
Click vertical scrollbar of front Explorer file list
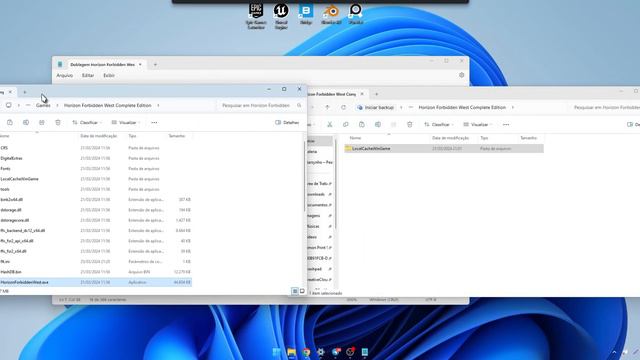click(305, 176)
